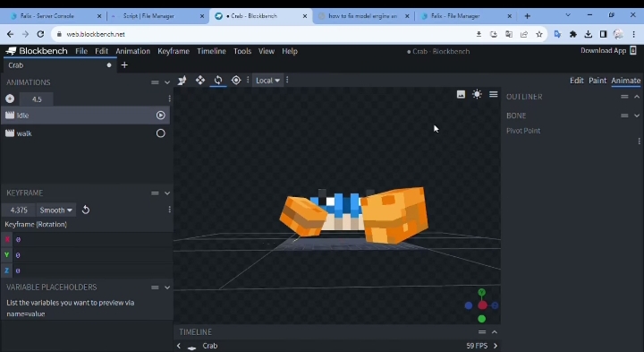644x352 pixels.
Task: Open the Keyframe panel three-dot options
Action: [x=169, y=210]
